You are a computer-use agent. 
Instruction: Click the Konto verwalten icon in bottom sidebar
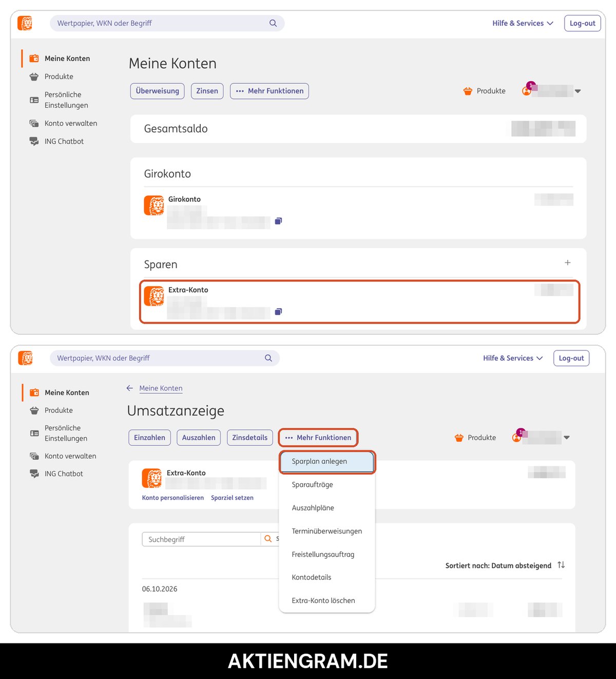pyautogui.click(x=34, y=456)
